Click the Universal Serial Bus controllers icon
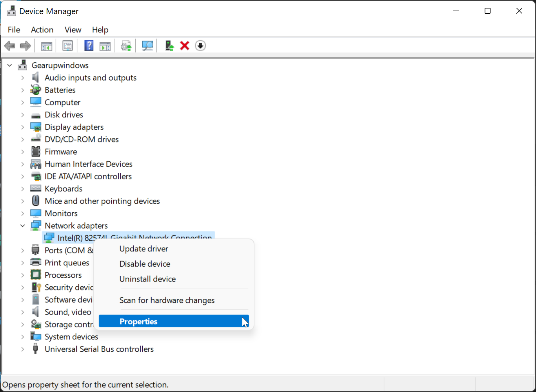Screen dimensions: 536x392 (36, 349)
